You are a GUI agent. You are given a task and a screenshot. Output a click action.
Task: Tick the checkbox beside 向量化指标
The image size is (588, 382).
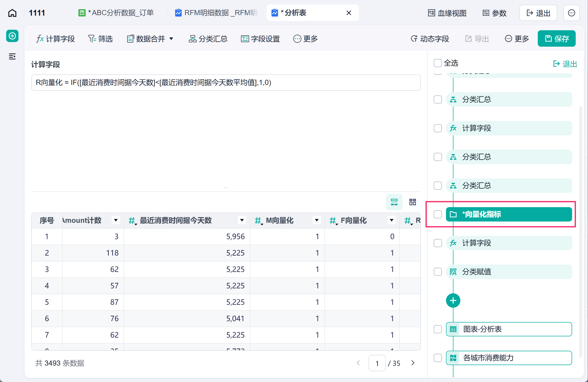click(x=438, y=214)
